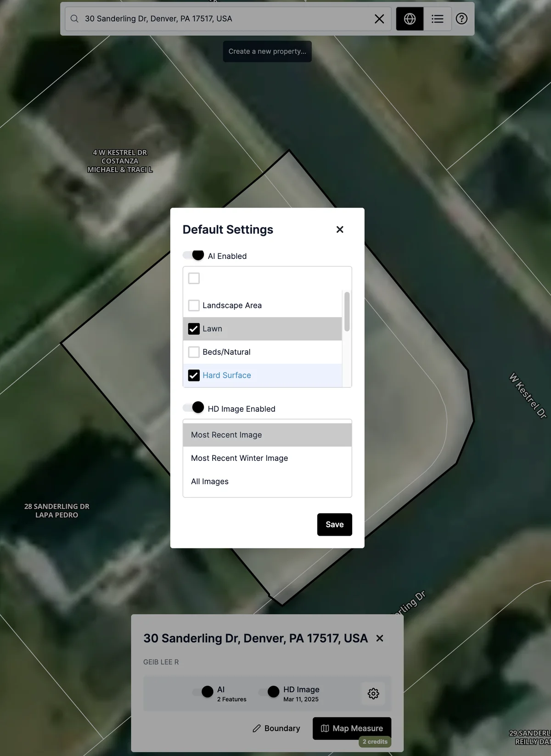Click the Boundary button

coord(276,728)
